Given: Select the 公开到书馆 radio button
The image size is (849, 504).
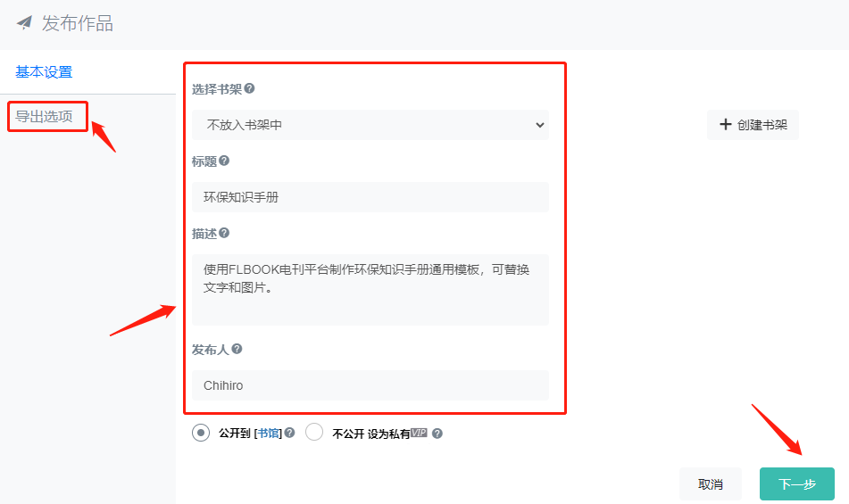Looking at the screenshot, I should point(201,433).
